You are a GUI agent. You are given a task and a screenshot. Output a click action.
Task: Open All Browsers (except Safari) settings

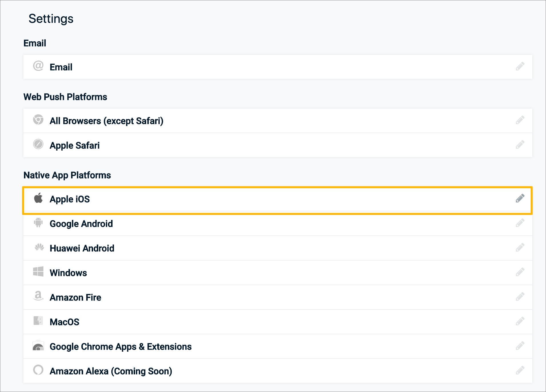tap(278, 121)
